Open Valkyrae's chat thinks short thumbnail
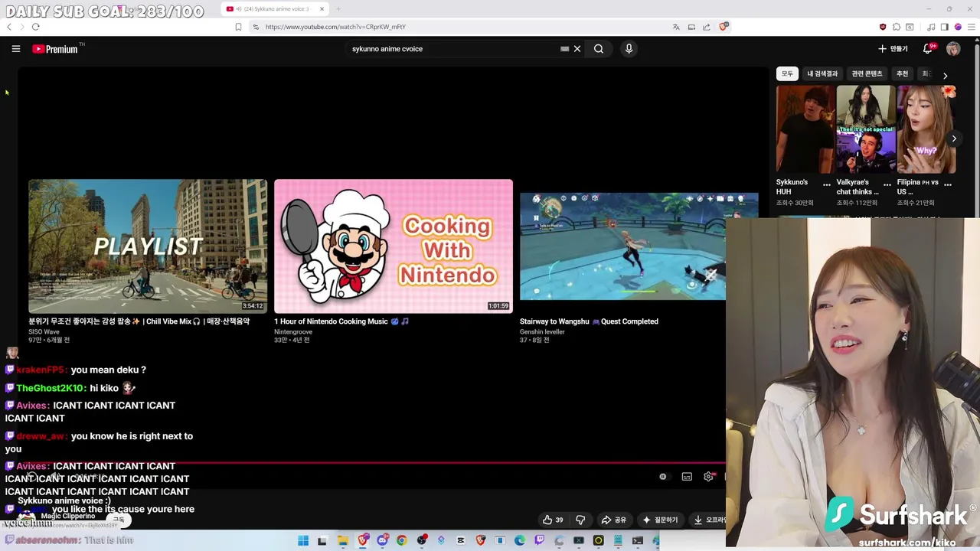Viewport: 980px width, 551px height. pos(865,129)
